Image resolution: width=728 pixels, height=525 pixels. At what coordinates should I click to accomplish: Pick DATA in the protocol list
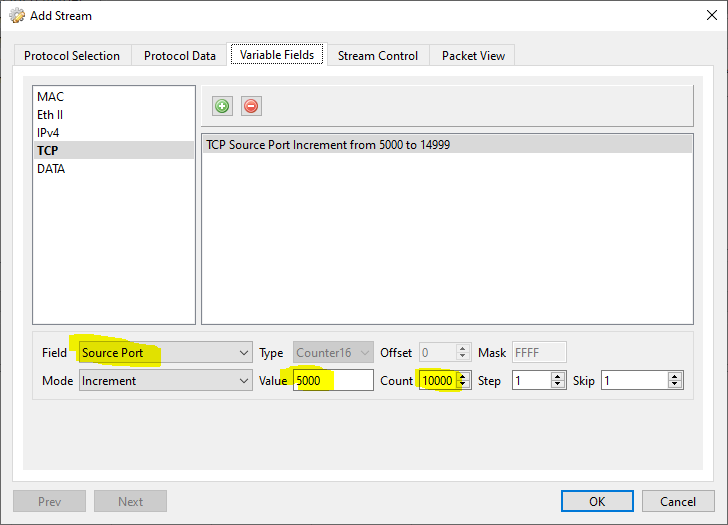(x=114, y=169)
